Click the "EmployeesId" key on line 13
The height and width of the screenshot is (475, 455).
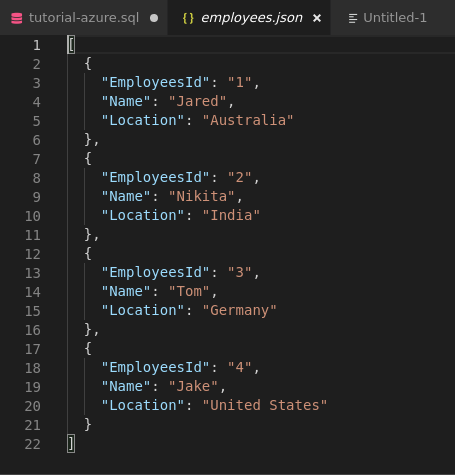tap(155, 272)
